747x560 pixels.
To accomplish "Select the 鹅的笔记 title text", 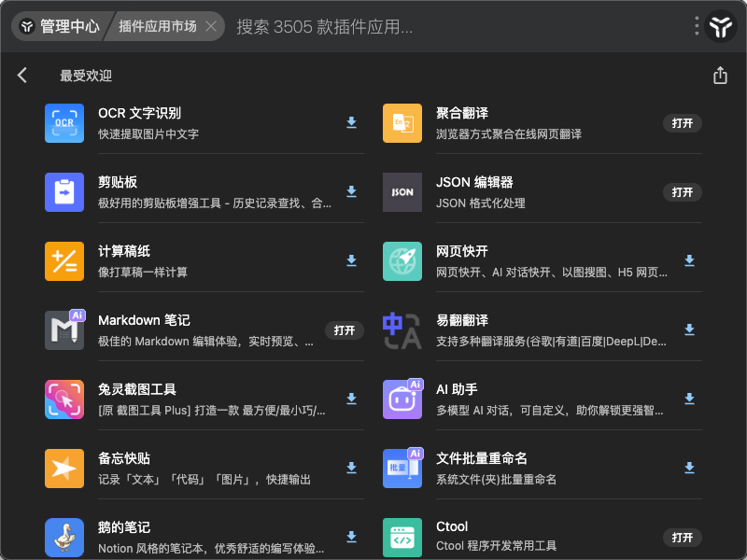I will [124, 527].
